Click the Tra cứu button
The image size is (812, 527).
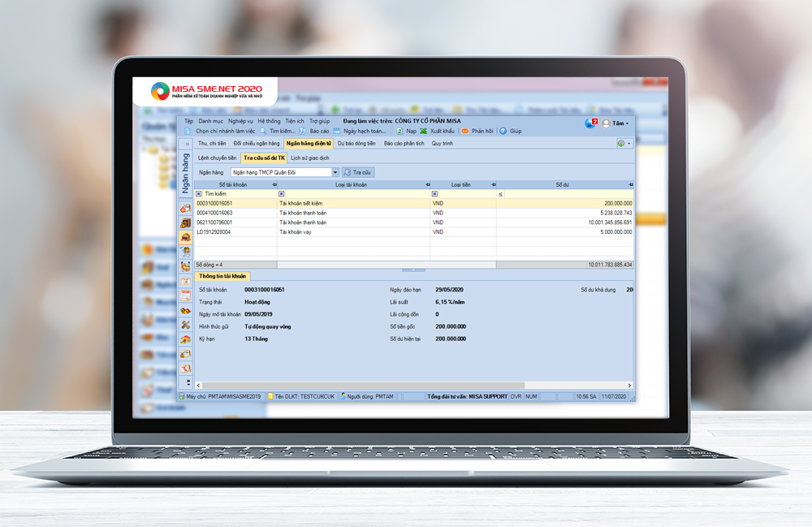pyautogui.click(x=357, y=172)
